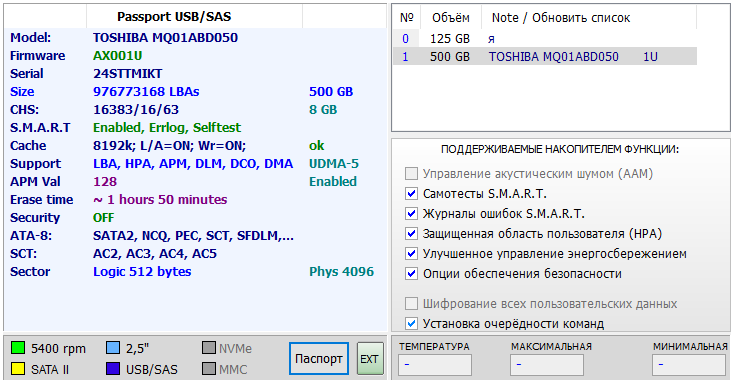Click S.M.A.R.T value Enabled, Errlog, Selftest

(167, 128)
